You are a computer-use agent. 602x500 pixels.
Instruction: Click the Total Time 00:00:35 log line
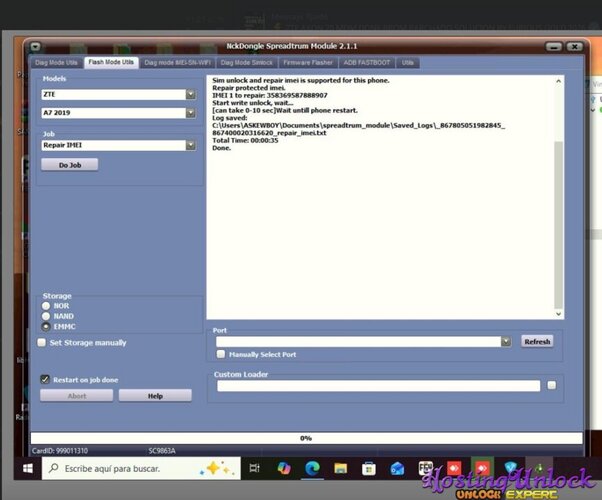pyautogui.click(x=245, y=141)
